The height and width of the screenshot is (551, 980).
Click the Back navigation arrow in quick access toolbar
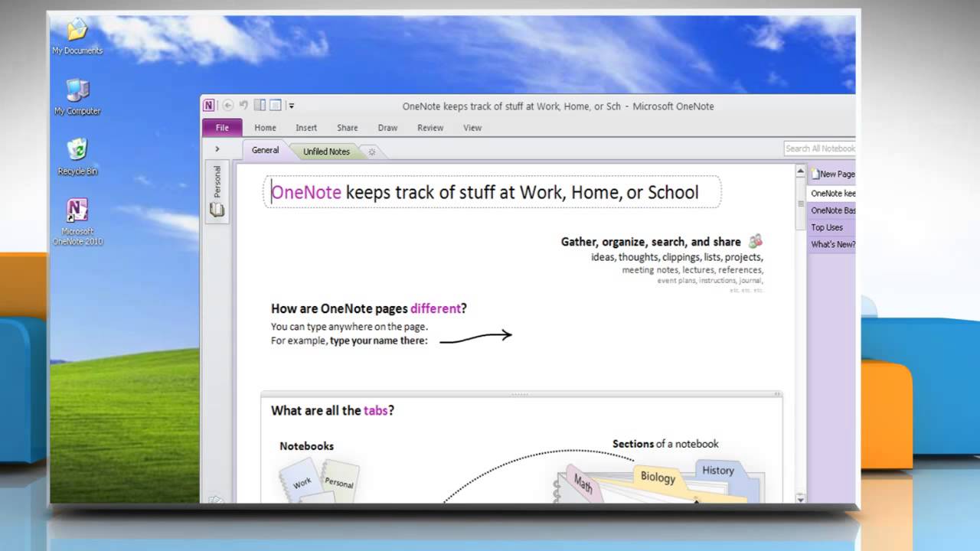(x=227, y=106)
